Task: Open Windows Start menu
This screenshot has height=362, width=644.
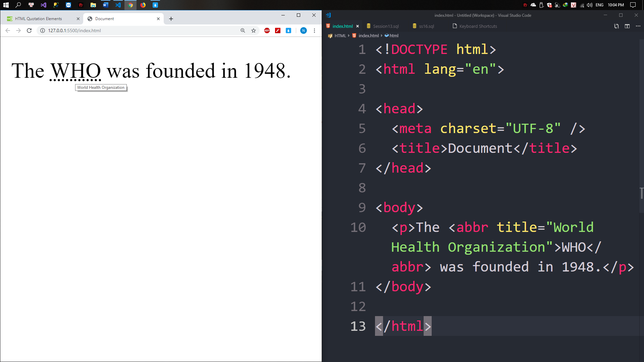Action: (6, 5)
